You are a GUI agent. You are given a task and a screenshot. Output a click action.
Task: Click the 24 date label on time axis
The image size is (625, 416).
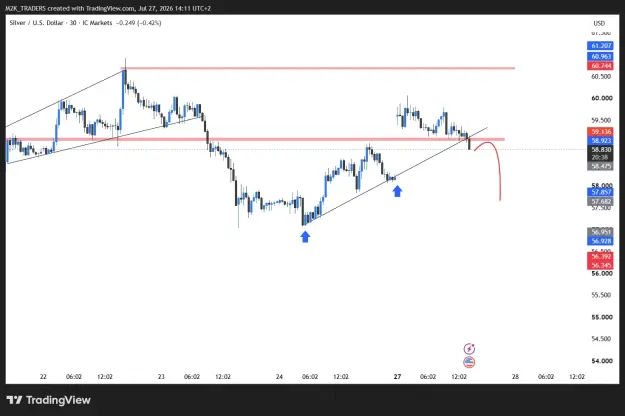[279, 376]
